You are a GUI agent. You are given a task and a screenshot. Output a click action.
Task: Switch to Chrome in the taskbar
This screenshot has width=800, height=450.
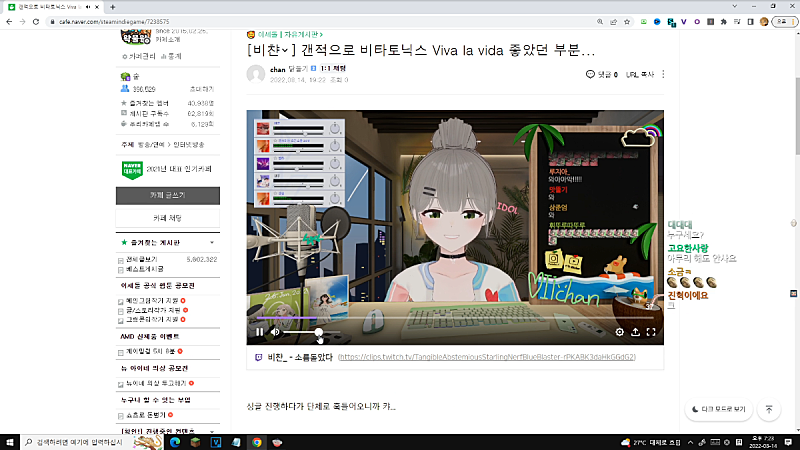tap(257, 442)
